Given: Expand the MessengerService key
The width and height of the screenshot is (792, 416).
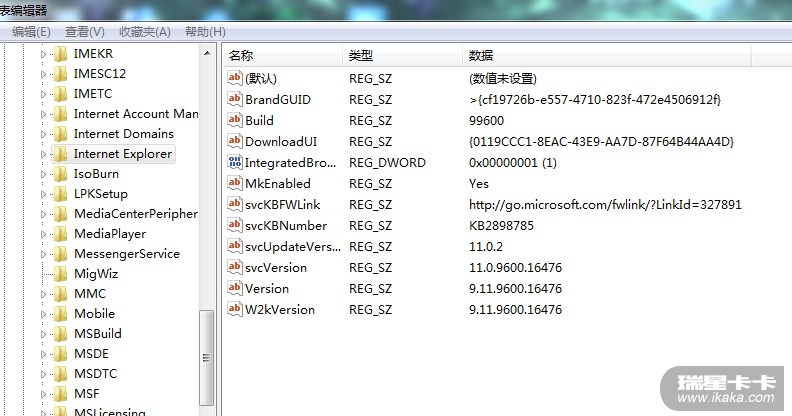Looking at the screenshot, I should click(x=43, y=254).
